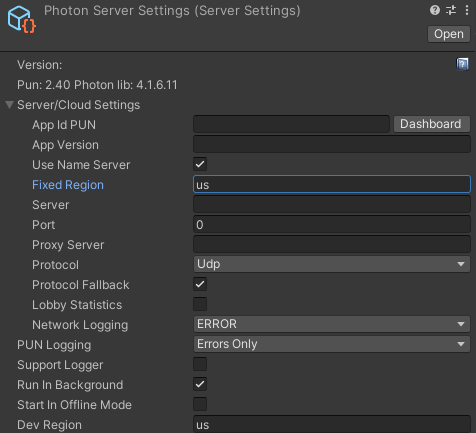The width and height of the screenshot is (476, 433).
Task: Click the blue documentation book icon
Action: click(x=462, y=64)
